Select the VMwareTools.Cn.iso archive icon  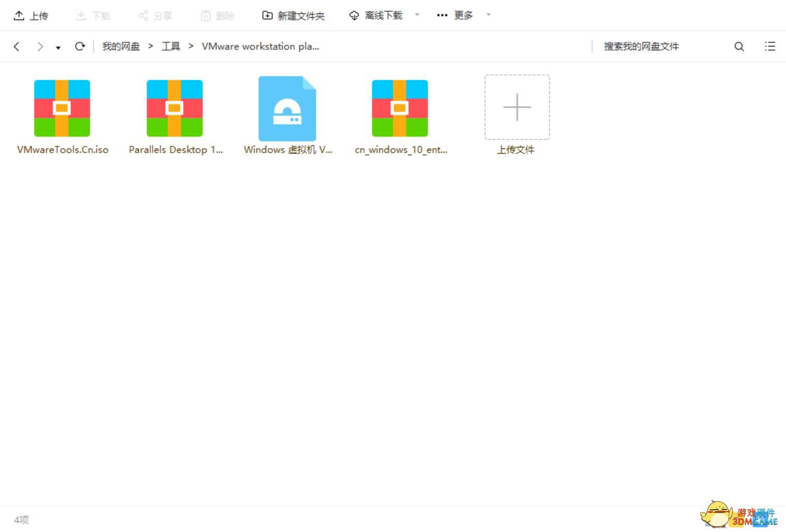[62, 108]
